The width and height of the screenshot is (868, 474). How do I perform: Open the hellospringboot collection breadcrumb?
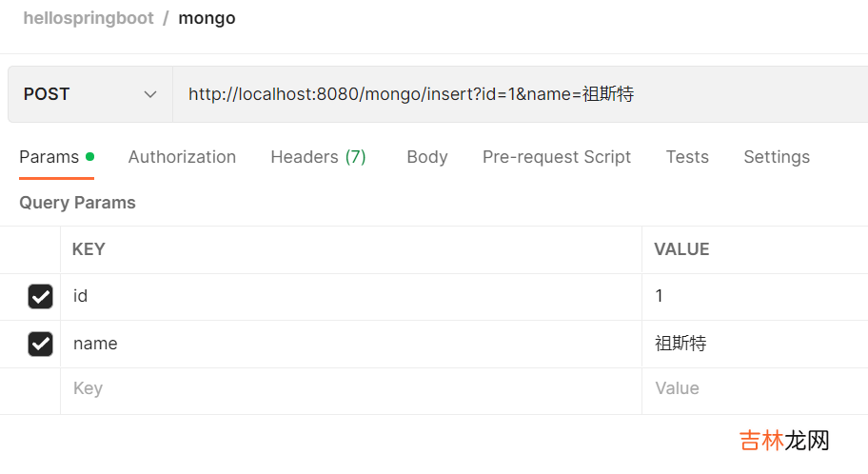[x=89, y=18]
